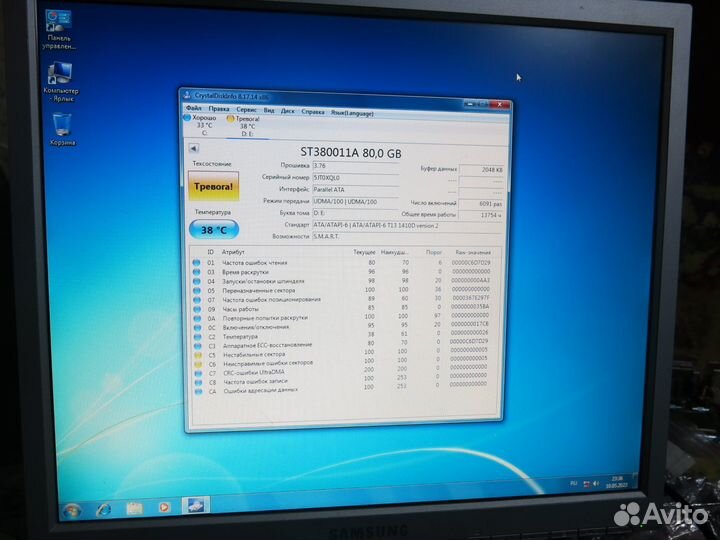Click the volume speaker tray icon
This screenshot has width=720, height=540.
(596, 484)
